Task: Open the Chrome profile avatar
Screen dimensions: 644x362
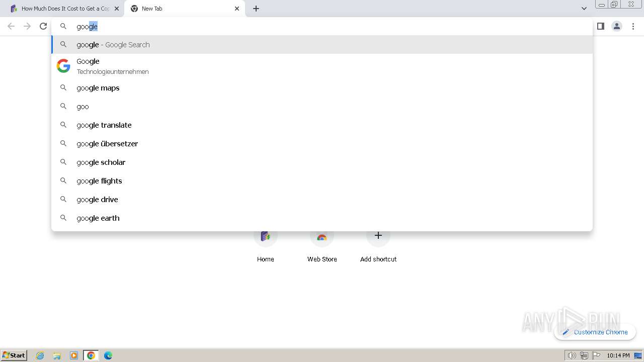Action: 616,26
